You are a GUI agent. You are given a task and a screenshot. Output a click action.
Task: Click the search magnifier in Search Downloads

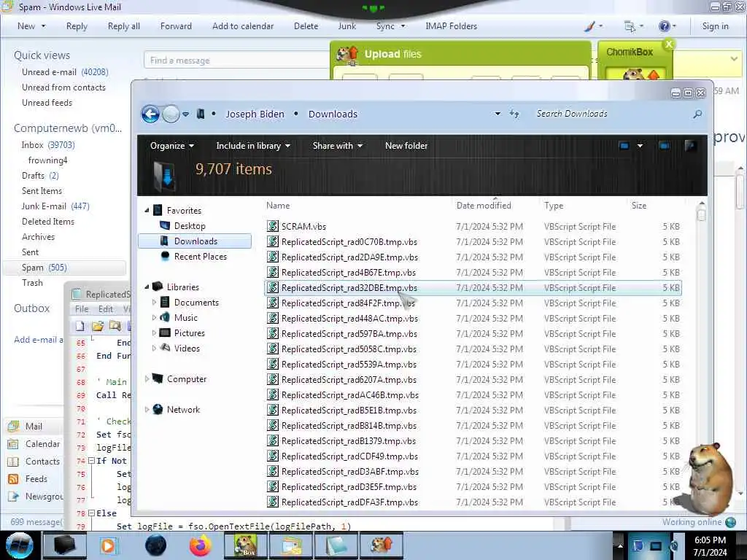(x=697, y=114)
